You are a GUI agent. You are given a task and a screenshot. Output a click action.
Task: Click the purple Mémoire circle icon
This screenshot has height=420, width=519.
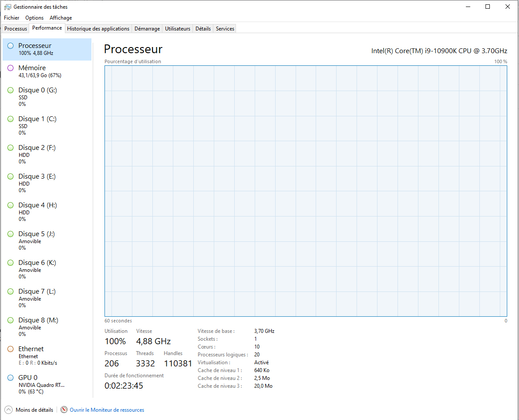(10, 68)
